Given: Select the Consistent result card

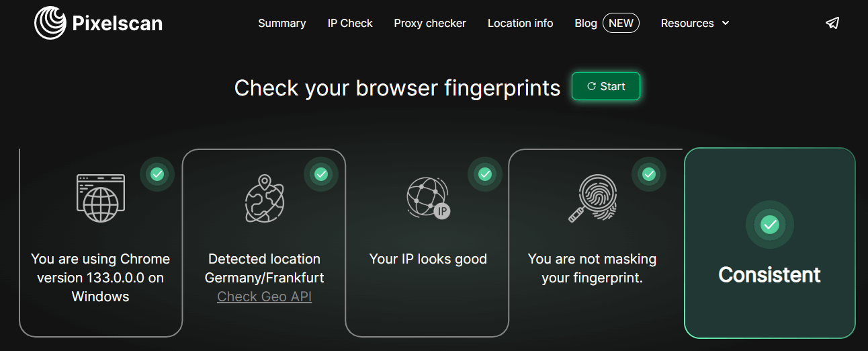Looking at the screenshot, I should (x=769, y=275).
